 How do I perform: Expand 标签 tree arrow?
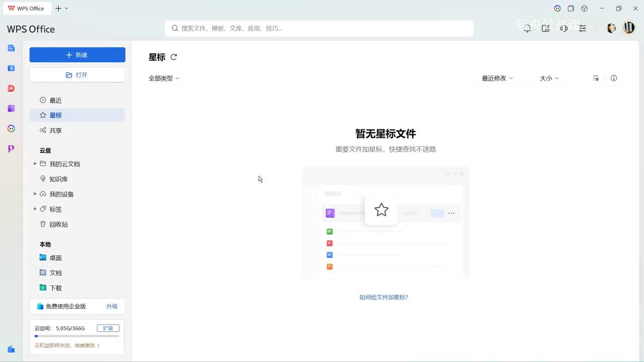[x=35, y=209]
